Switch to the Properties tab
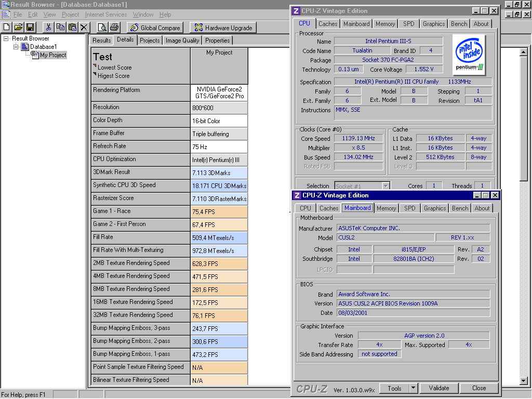Viewport: 532px width, 399px height. (218, 41)
